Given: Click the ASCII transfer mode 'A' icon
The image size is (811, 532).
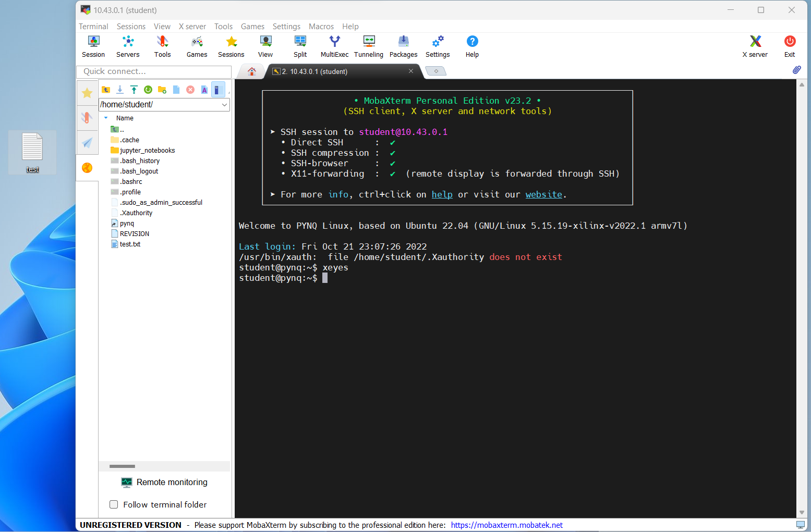Looking at the screenshot, I should pos(204,90).
